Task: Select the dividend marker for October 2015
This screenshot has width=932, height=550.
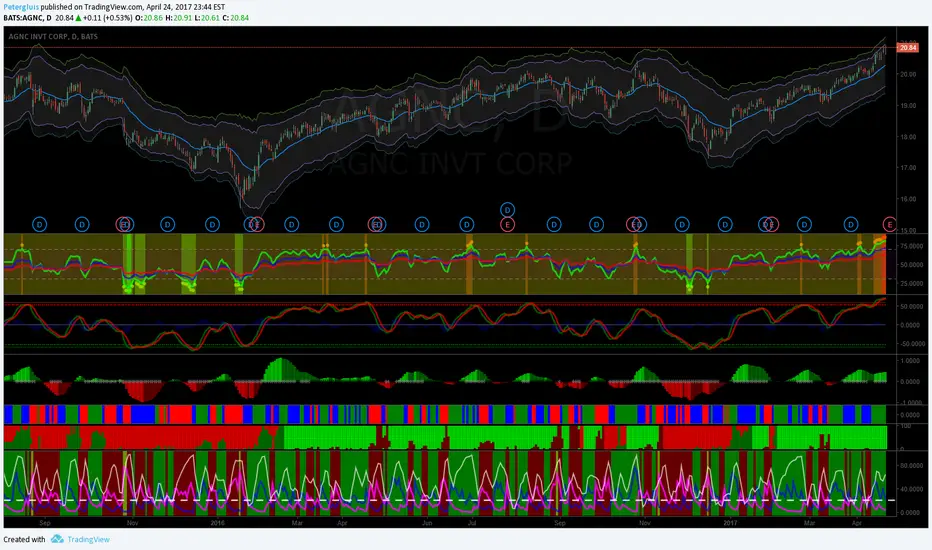Action: pos(82,225)
